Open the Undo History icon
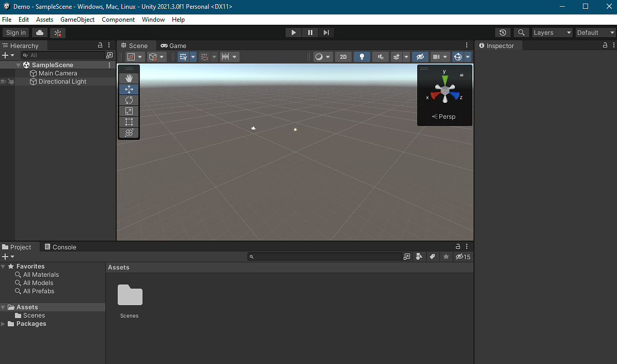The height and width of the screenshot is (364, 617). coord(502,33)
